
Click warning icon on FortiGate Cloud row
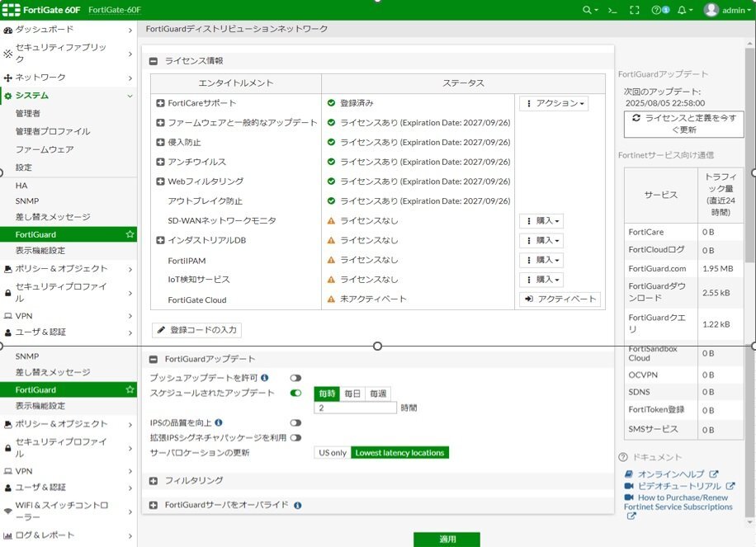[x=331, y=299]
